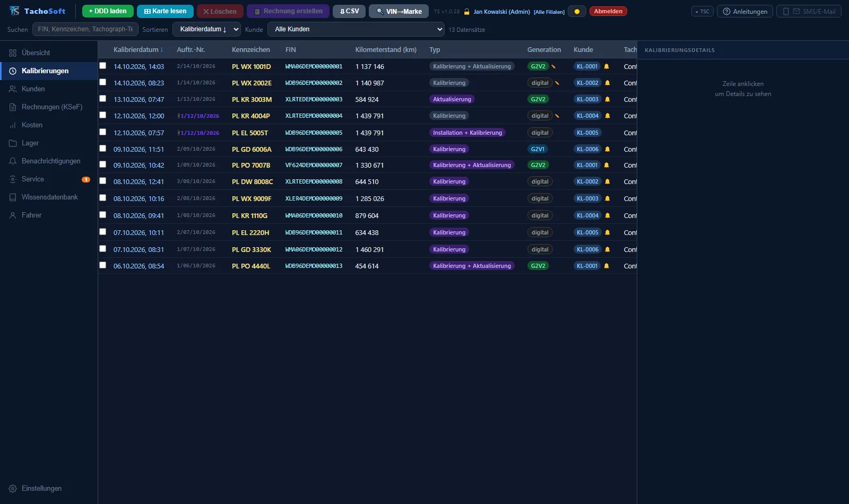Open the Kalibrierdatum sort dropdown
This screenshot has height=504, width=849.
(x=207, y=29)
